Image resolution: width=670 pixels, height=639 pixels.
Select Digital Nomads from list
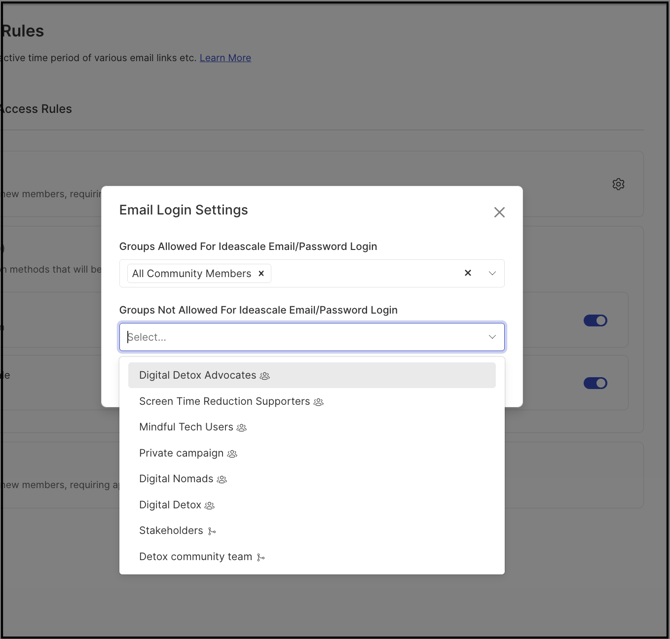pyautogui.click(x=176, y=479)
